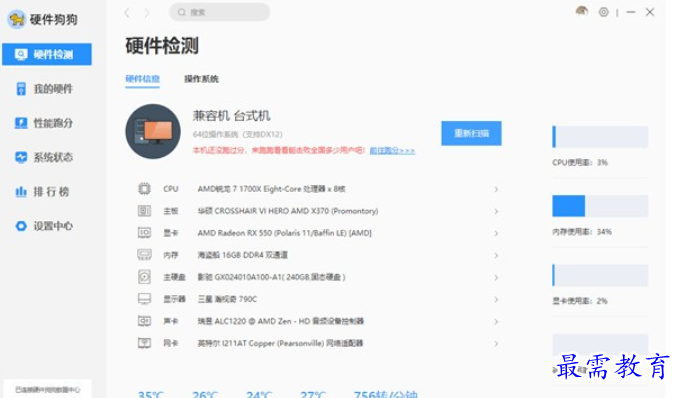Click the 系统状态 heartbeat monitor icon
The width and height of the screenshot is (678, 398).
21,157
